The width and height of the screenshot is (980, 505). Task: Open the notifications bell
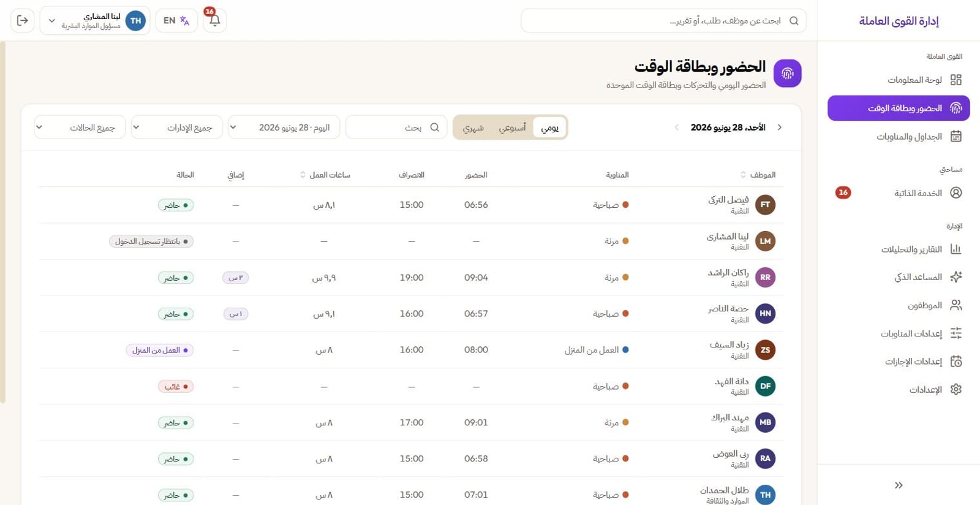click(214, 21)
